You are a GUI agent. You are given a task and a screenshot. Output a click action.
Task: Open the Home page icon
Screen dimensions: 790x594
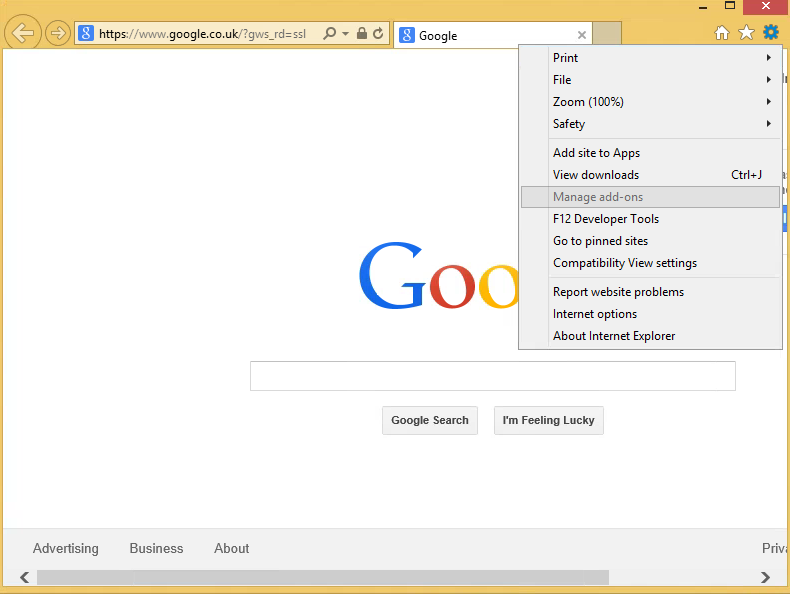[722, 33]
